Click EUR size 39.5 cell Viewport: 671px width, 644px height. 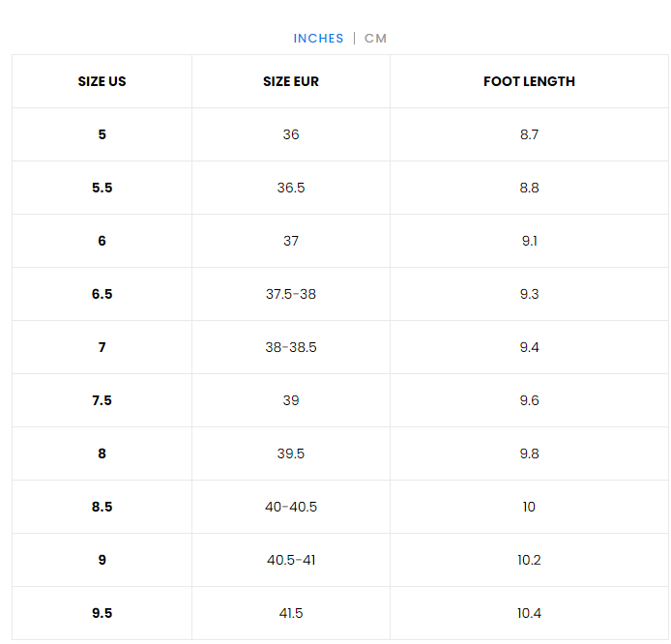291,454
